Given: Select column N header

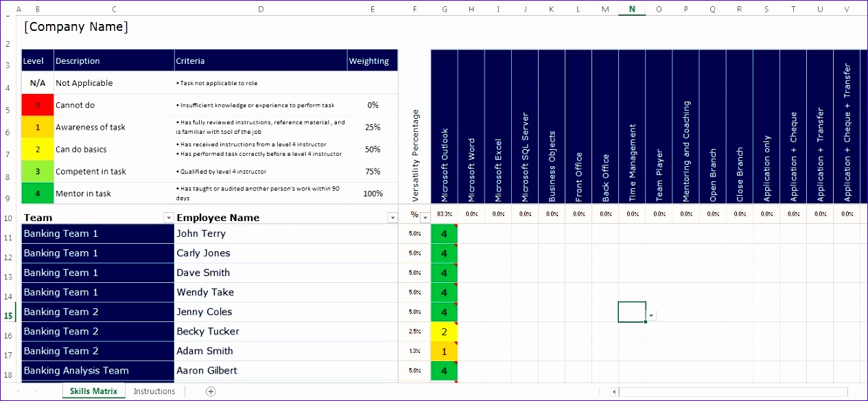Looking at the screenshot, I should coord(631,9).
